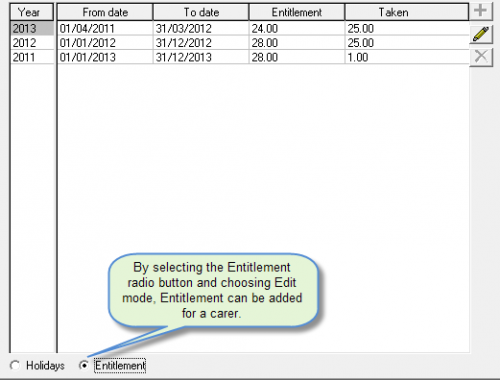This screenshot has width=500, height=380.
Task: Click the 31/12/2013 to date cell
Action: pos(201,57)
